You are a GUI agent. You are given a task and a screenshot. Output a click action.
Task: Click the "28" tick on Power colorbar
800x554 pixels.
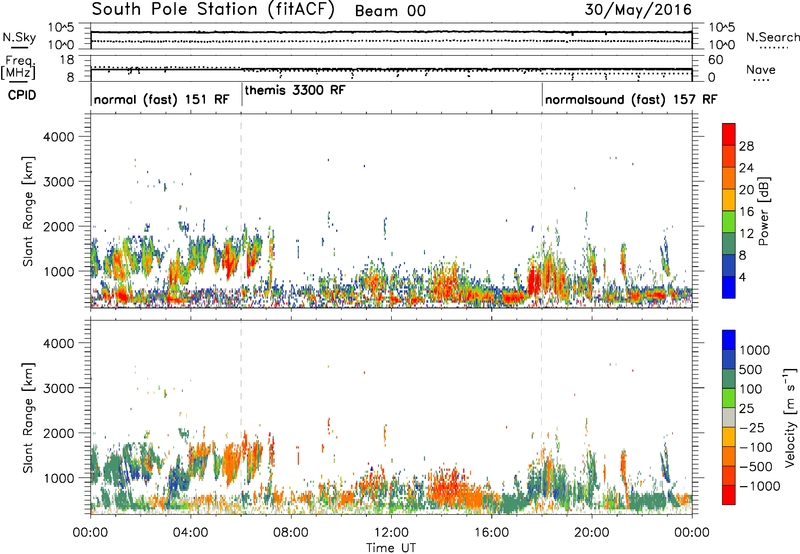[x=746, y=146]
